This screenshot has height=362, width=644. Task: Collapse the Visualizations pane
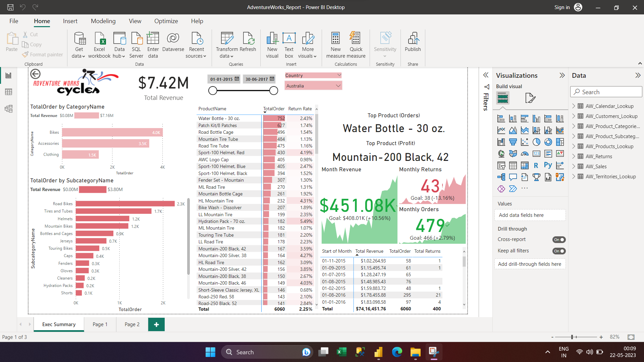tap(562, 75)
